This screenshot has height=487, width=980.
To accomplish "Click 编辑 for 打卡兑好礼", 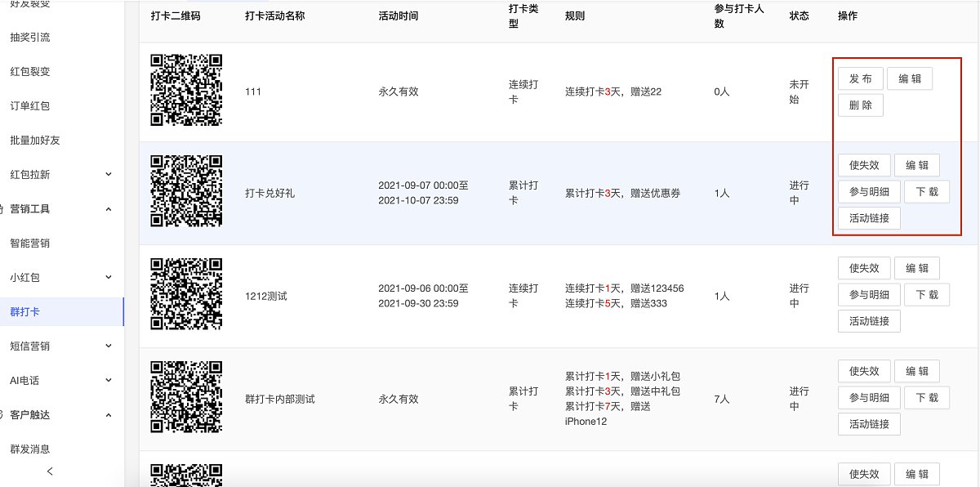I will click(917, 165).
